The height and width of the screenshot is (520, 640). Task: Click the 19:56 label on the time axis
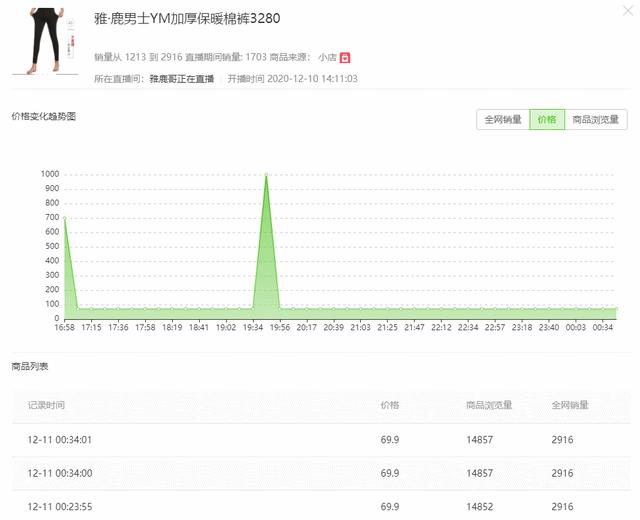pyautogui.click(x=280, y=327)
